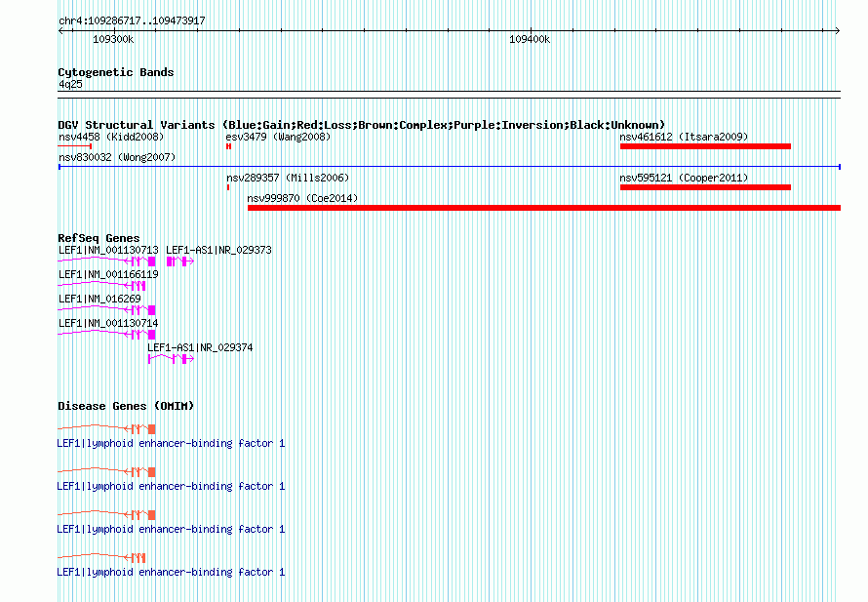This screenshot has height=602, width=868.
Task: Click the LEF1-AS1|NR_029373 magenta gene glyph
Action: point(180,261)
